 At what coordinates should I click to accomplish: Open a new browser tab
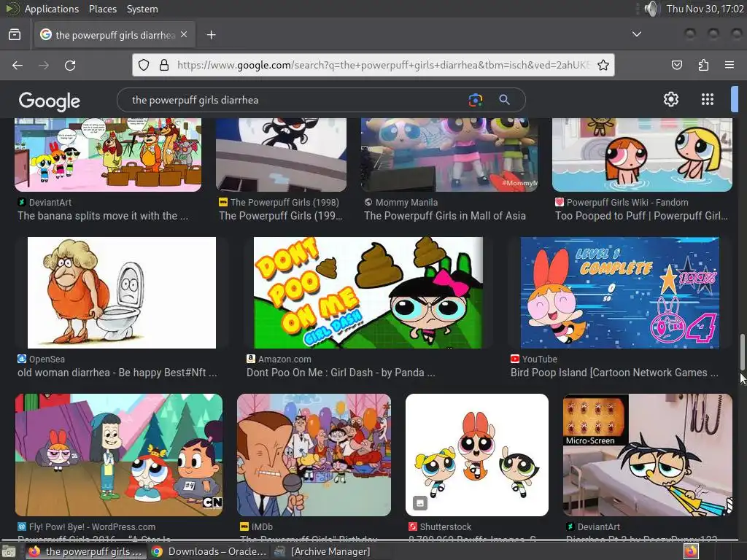pyautogui.click(x=211, y=35)
